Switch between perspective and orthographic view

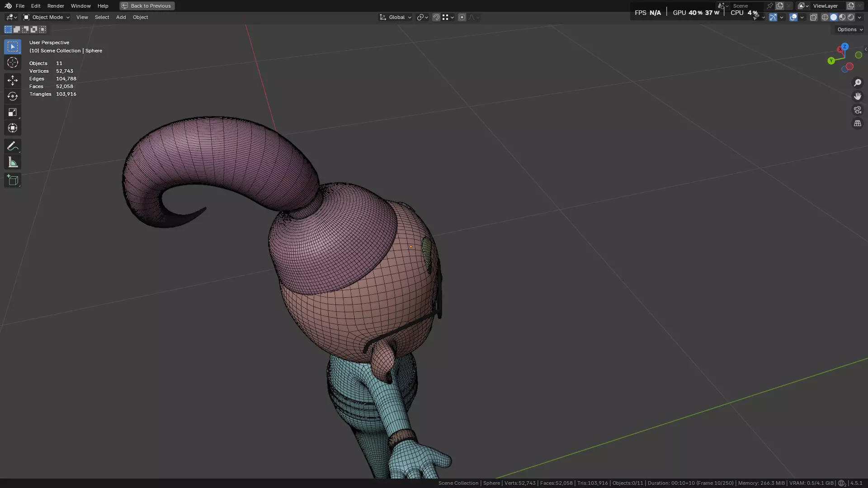click(x=858, y=123)
